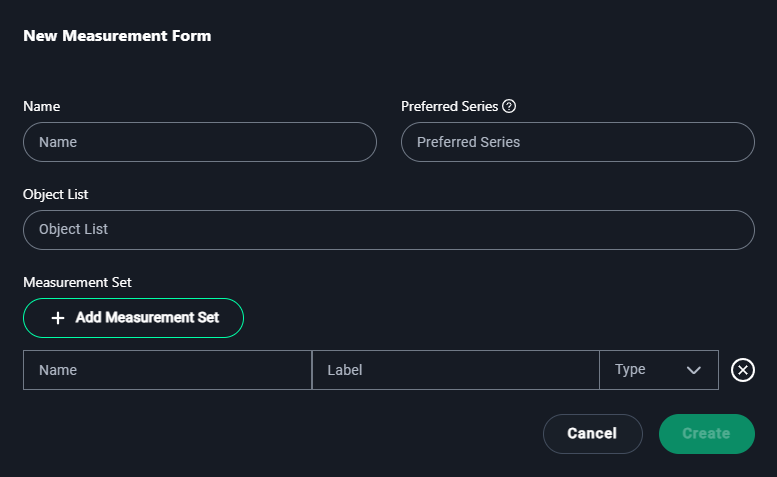Click the Preferred Series help question-mark icon
Screen dimensions: 777x477
[509, 106]
